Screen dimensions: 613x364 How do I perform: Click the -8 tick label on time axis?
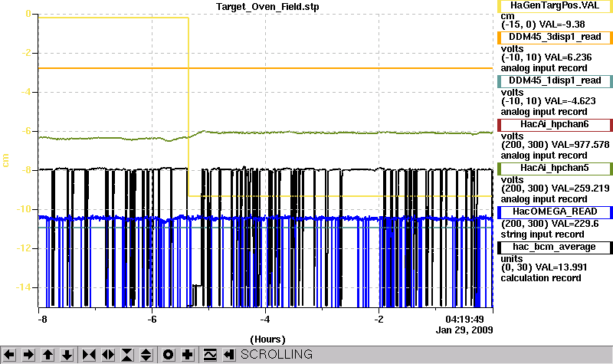click(42, 320)
